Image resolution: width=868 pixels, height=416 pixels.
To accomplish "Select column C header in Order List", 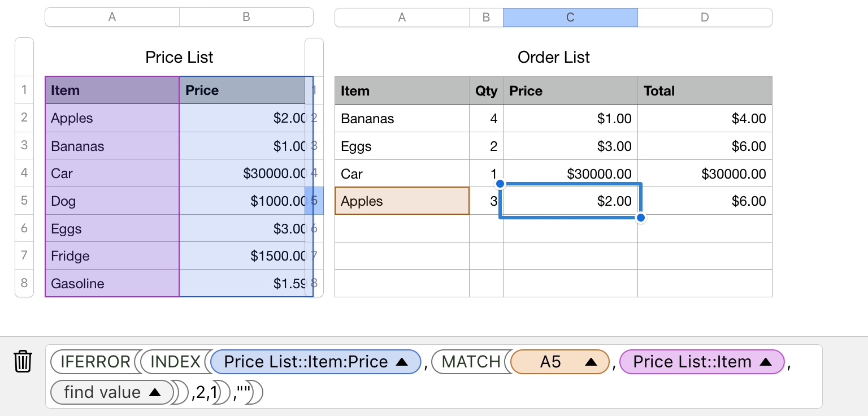I will 570,18.
